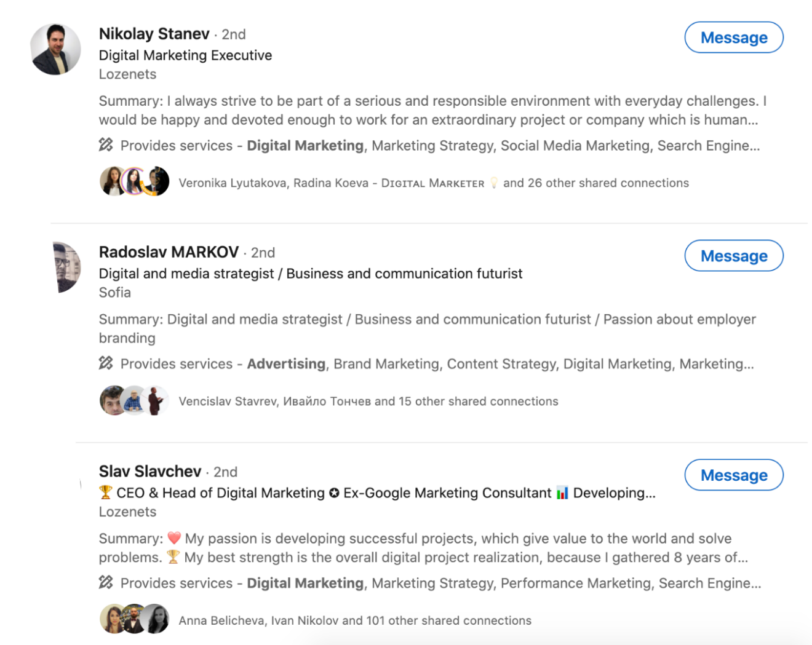Message Radoslav MARKOV
This screenshot has height=645, width=812.
tap(733, 256)
